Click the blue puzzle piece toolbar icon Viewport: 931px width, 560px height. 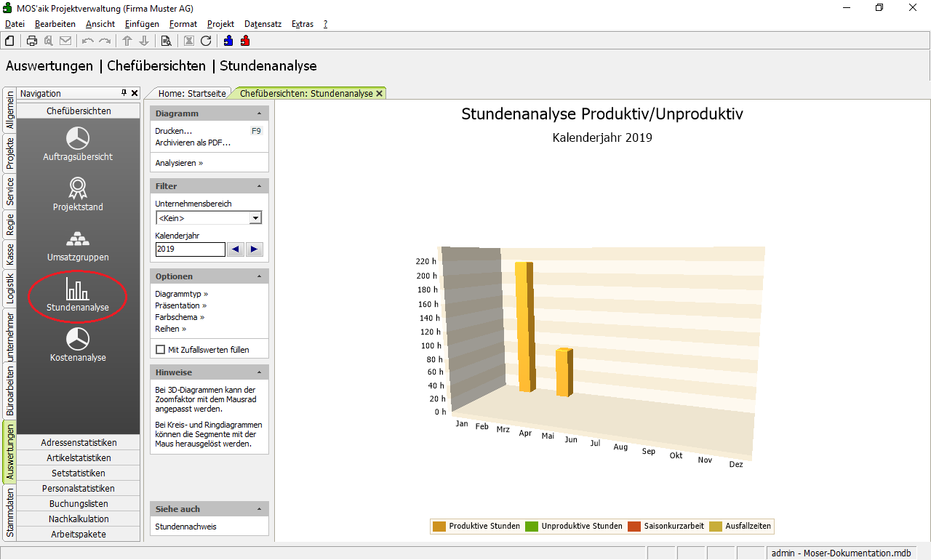click(228, 41)
